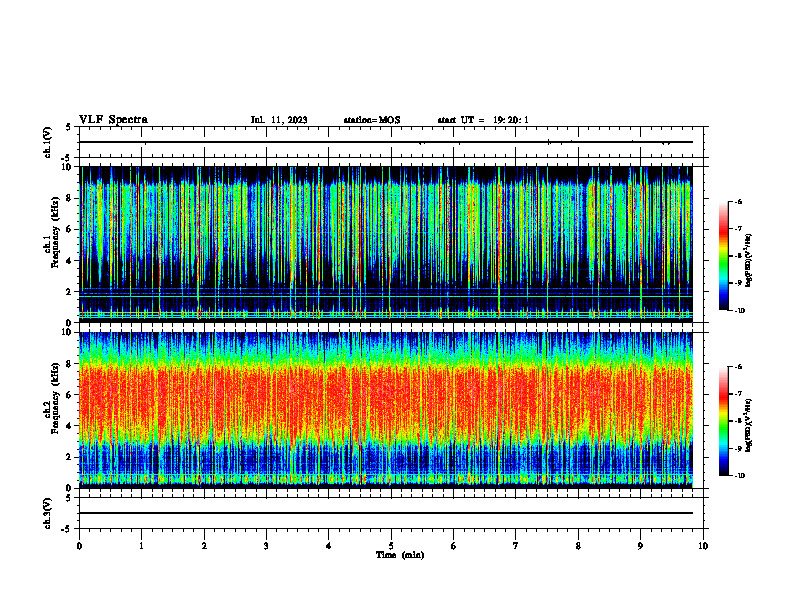Screen dimensions: 792x612
Task: Click the "ch.3(V)" axis label
Action: tap(48, 514)
